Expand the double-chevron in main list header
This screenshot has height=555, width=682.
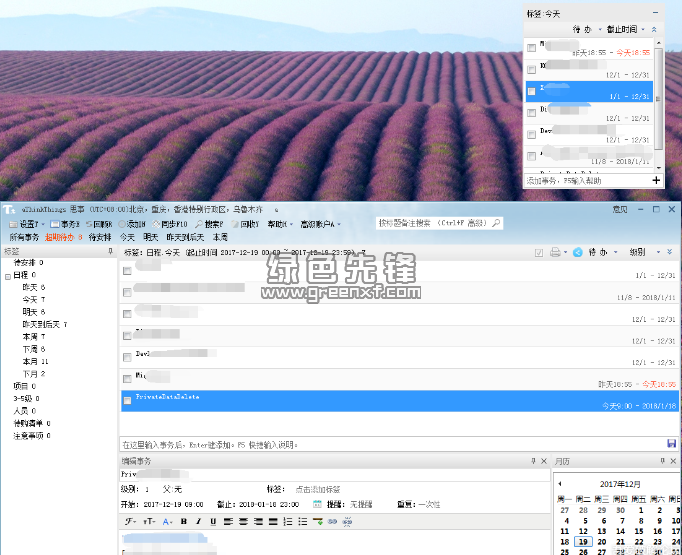pyautogui.click(x=669, y=252)
